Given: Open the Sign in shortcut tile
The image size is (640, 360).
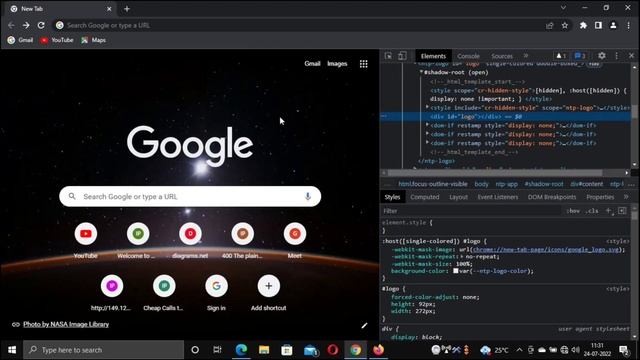Looking at the screenshot, I should pyautogui.click(x=216, y=293).
